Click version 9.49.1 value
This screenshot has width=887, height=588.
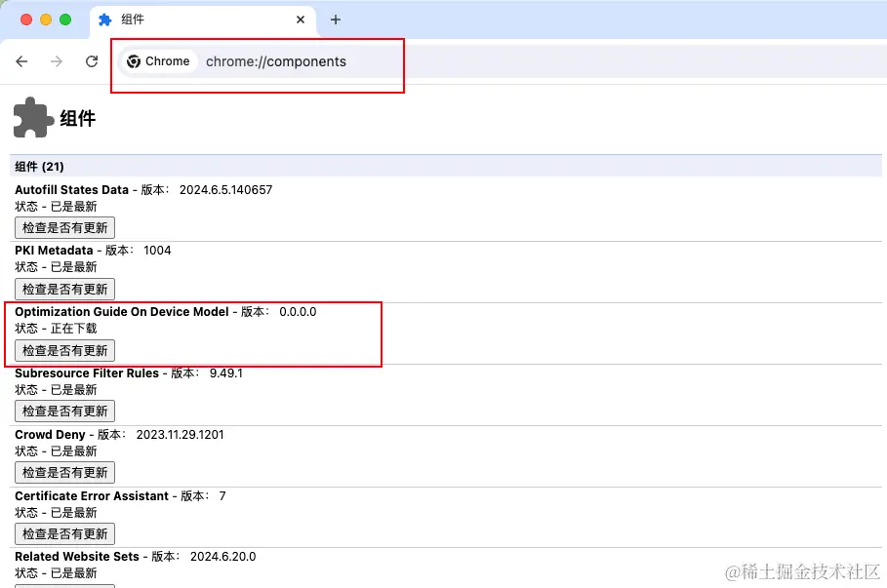(225, 373)
